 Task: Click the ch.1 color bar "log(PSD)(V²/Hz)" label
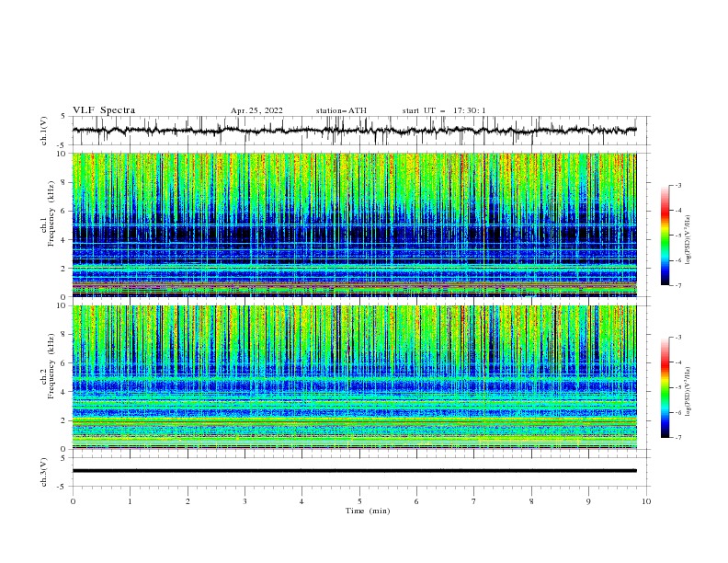click(688, 240)
